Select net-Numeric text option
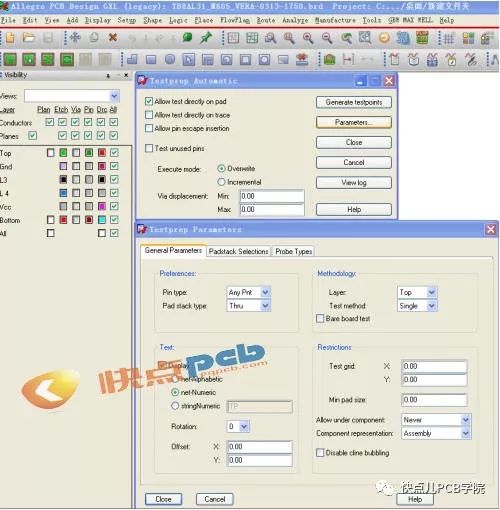Image resolution: width=500 pixels, height=510 pixels. 175,392
